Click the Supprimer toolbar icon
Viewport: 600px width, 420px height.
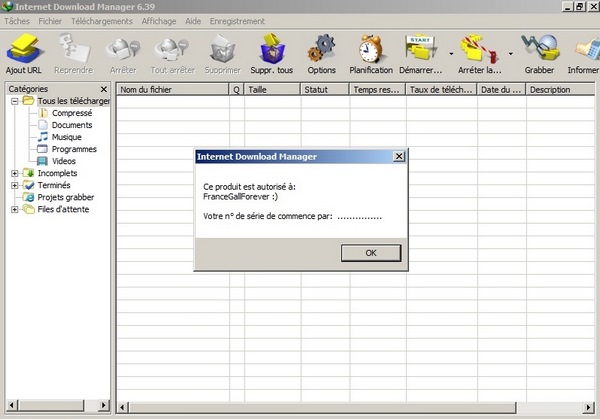223,49
